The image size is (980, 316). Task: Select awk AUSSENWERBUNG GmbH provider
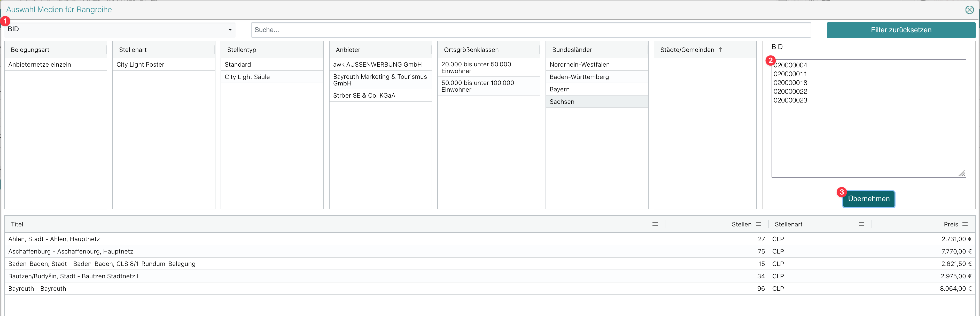pos(380,65)
